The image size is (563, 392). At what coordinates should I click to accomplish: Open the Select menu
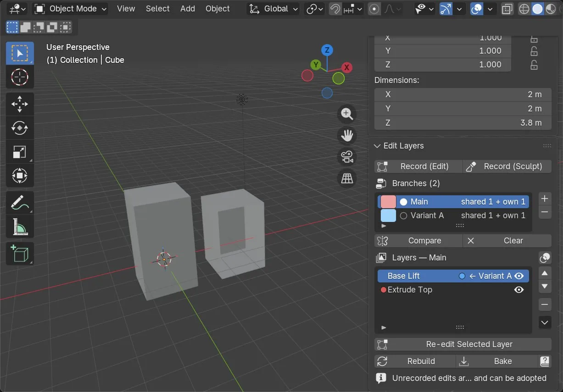point(158,9)
